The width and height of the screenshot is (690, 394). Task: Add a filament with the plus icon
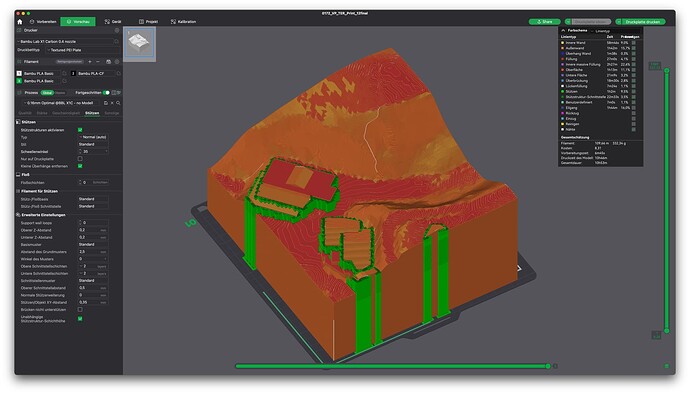(x=90, y=62)
